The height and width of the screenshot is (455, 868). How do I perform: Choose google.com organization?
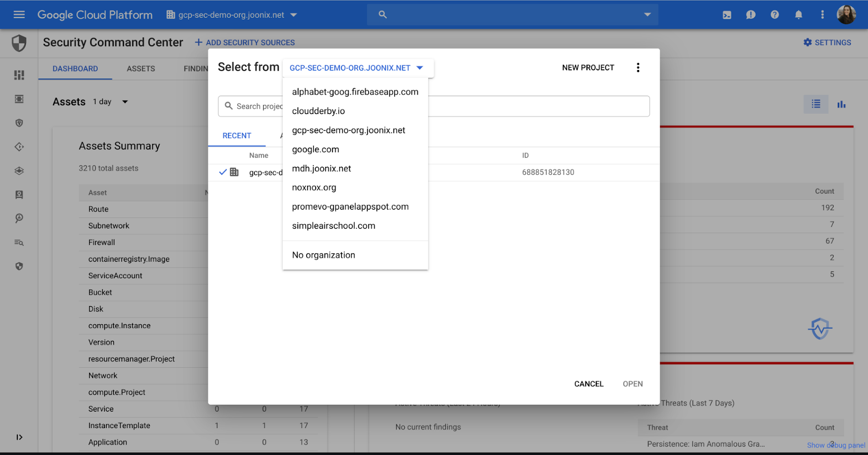355,149
